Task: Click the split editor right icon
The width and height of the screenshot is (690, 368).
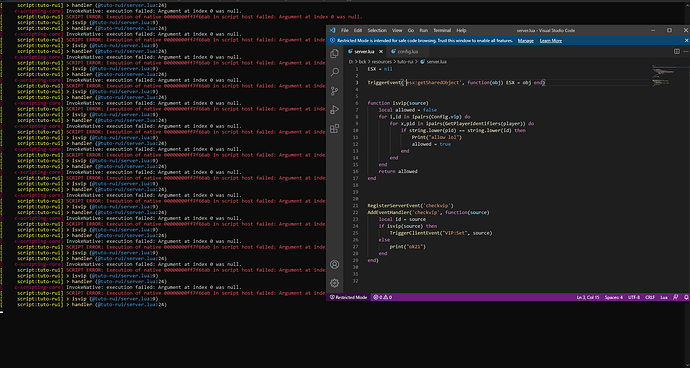Action: point(677,52)
